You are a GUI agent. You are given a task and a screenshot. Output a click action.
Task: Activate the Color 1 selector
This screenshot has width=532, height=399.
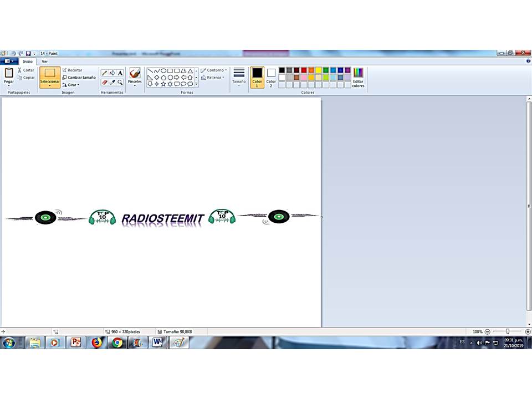click(257, 78)
